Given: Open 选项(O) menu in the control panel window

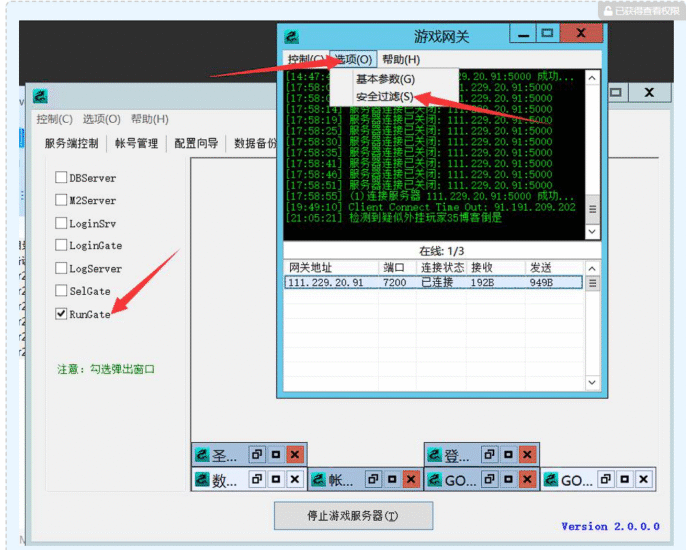Looking at the screenshot, I should (x=102, y=119).
